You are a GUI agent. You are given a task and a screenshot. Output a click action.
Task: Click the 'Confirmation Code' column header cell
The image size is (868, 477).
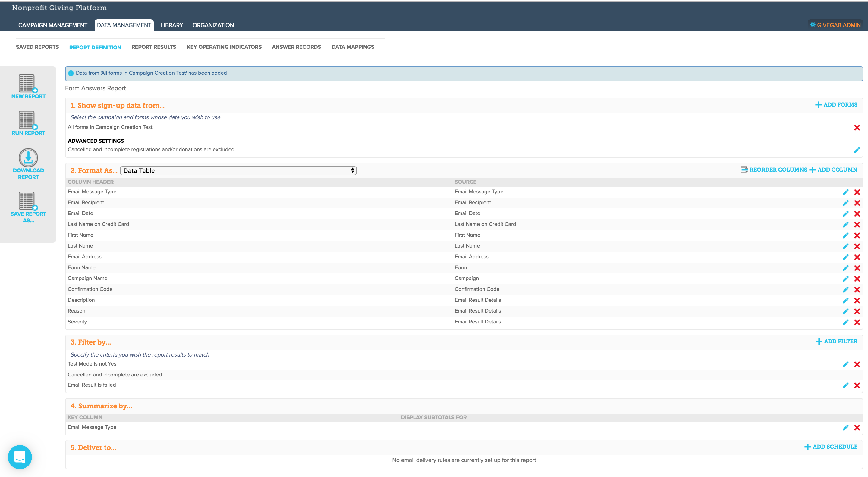[90, 289]
